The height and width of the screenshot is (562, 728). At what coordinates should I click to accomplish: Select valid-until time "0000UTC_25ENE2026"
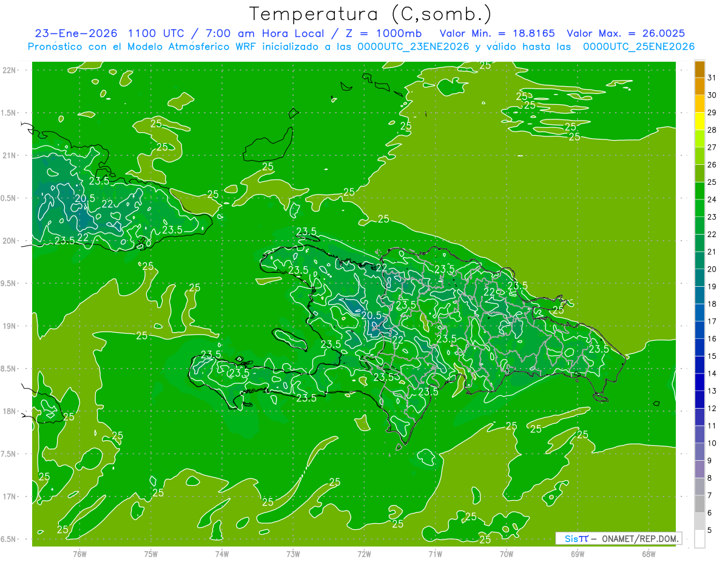[x=639, y=47]
